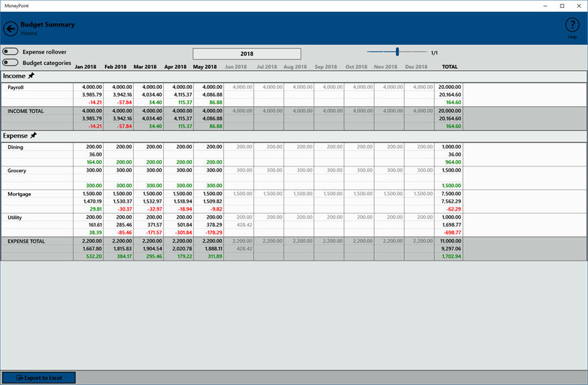This screenshot has height=385, width=588.
Task: Open the 2018 year selector
Action: click(x=247, y=53)
